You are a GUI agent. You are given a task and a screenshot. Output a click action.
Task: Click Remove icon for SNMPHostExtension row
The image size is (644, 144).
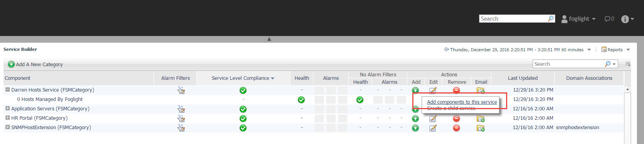456,128
